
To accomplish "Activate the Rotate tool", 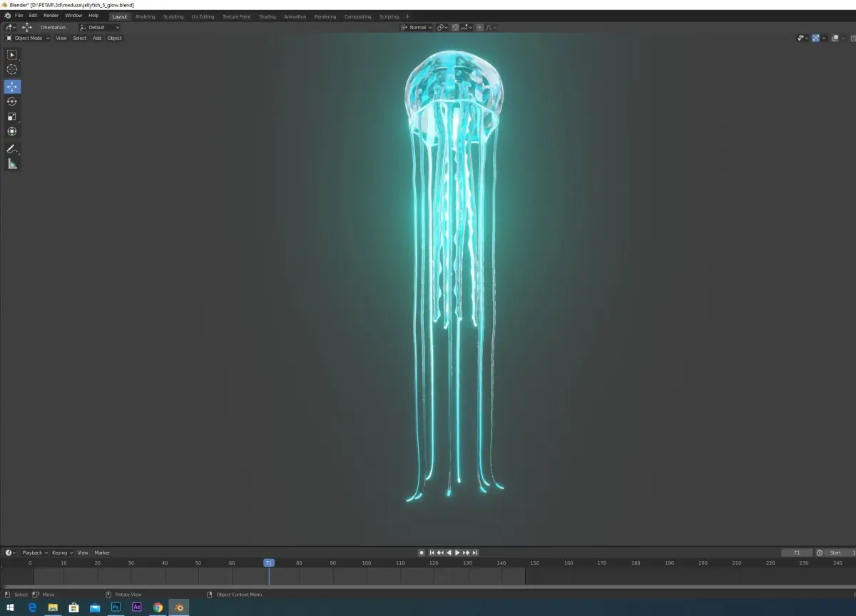I will pos(12,101).
